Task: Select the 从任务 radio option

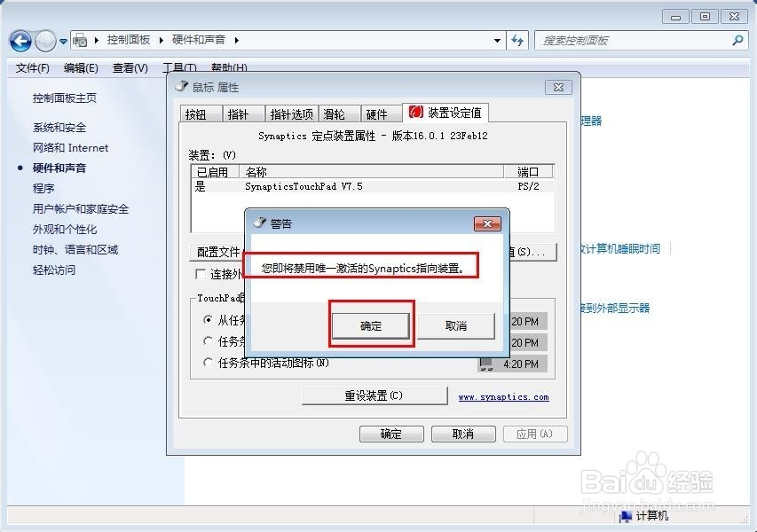Action: click(208, 319)
